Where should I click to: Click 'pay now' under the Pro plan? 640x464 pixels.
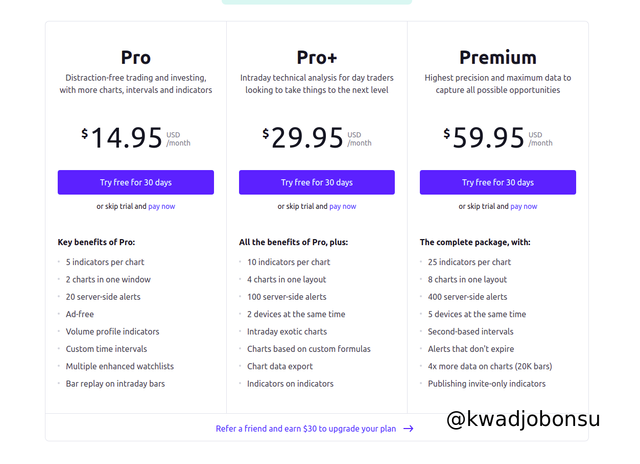click(161, 206)
